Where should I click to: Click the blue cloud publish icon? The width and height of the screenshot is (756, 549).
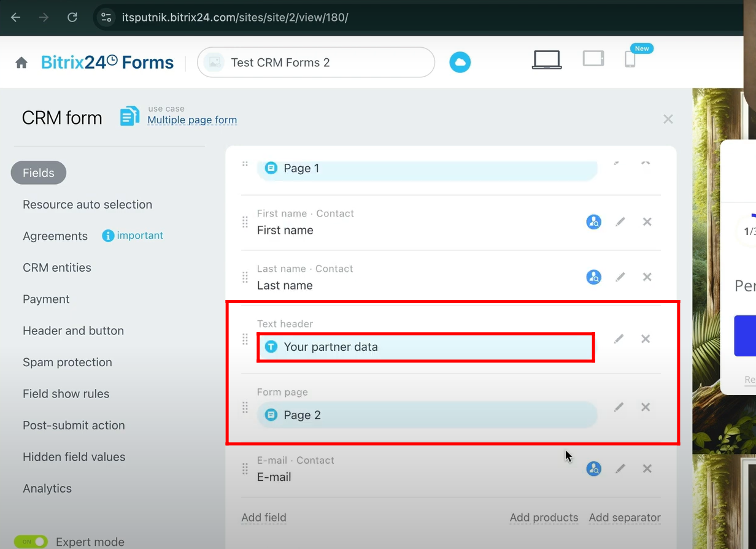tap(460, 63)
